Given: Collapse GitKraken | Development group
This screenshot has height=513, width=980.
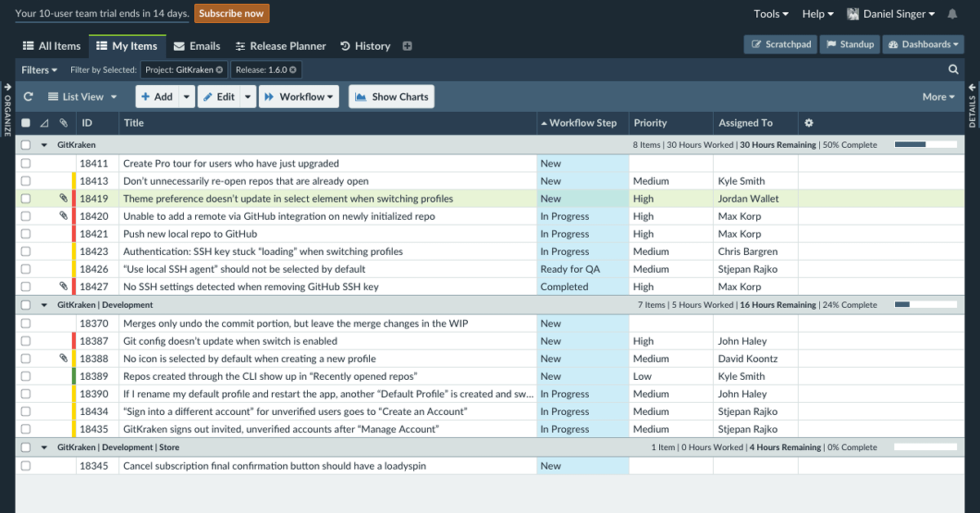Looking at the screenshot, I should pos(44,305).
